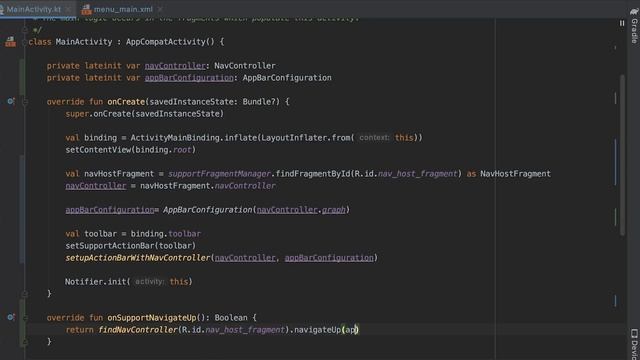Switch to the MainActivity.kt editor tab
The width and height of the screenshot is (640, 360).
tap(33, 9)
